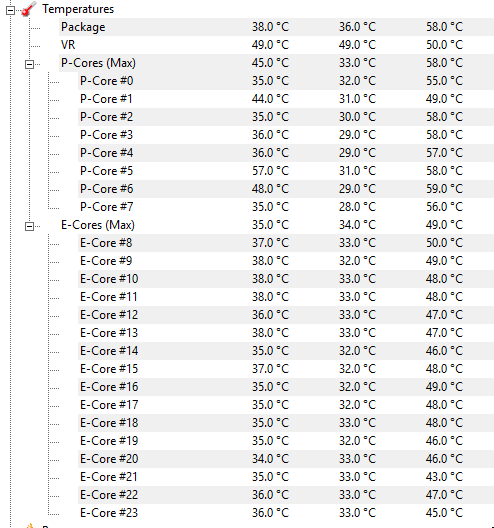Select the E-Core #16 row
The height and width of the screenshot is (528, 494).
click(286, 387)
